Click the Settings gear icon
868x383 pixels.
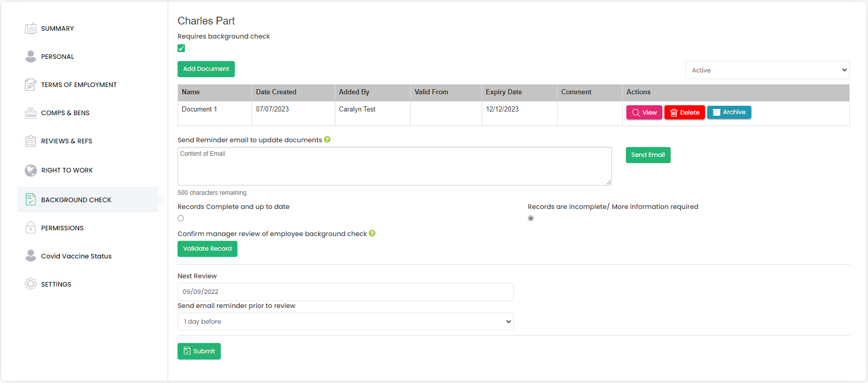(x=31, y=284)
